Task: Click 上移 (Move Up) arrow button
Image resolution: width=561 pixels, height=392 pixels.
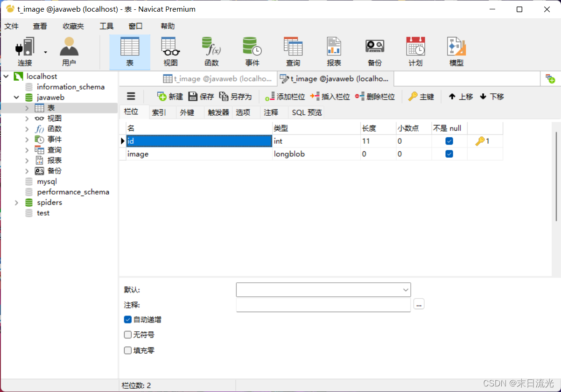Action: pyautogui.click(x=461, y=97)
